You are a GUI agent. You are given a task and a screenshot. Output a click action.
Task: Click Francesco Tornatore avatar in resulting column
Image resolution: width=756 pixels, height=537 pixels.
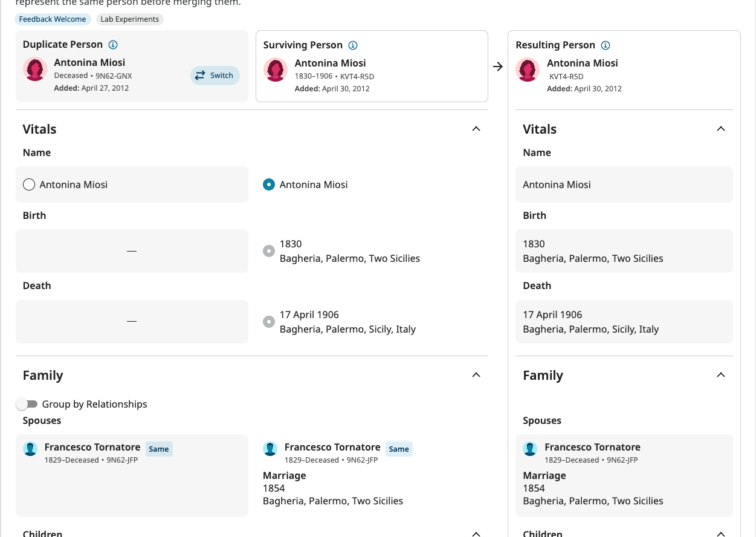point(531,449)
